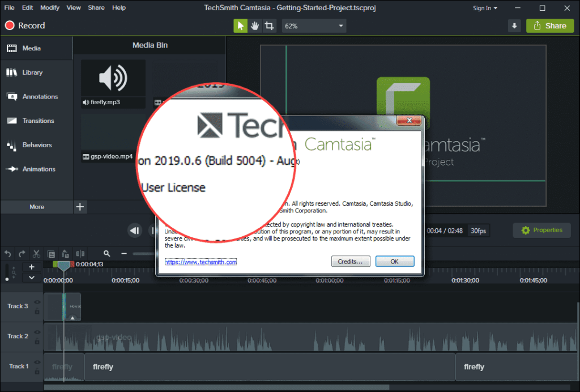Click the Credits... button in About dialog
The image size is (580, 392).
pyautogui.click(x=351, y=262)
